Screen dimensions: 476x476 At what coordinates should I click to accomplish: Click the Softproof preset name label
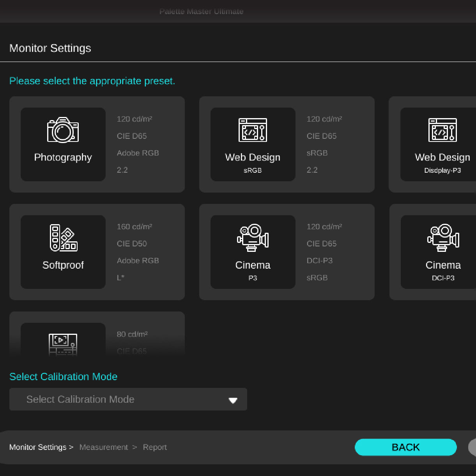(63, 265)
